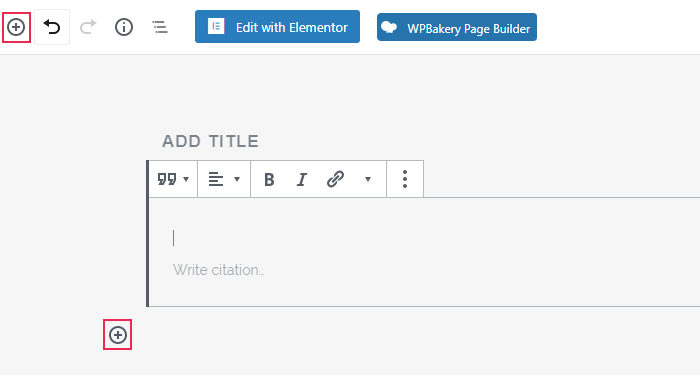The width and height of the screenshot is (700, 375).
Task: Open the content structure info icon
Action: click(x=124, y=27)
